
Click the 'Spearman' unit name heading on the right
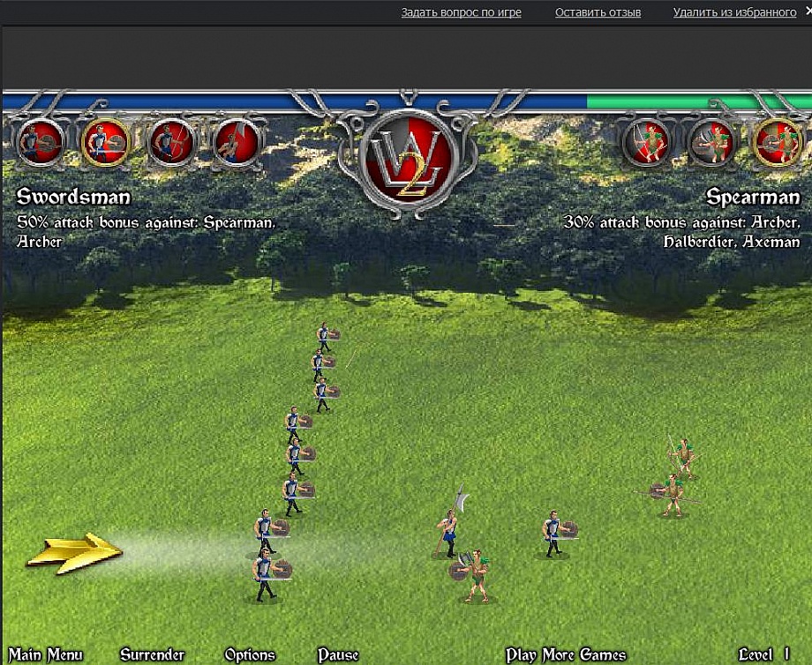(754, 198)
